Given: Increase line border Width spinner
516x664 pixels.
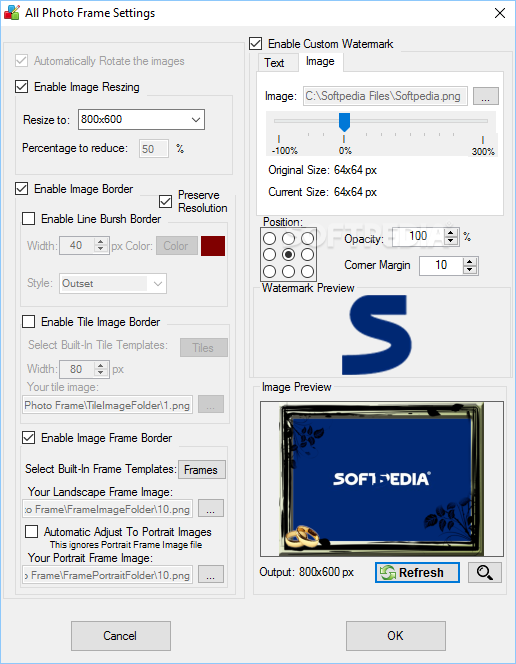Looking at the screenshot, I should [100, 242].
